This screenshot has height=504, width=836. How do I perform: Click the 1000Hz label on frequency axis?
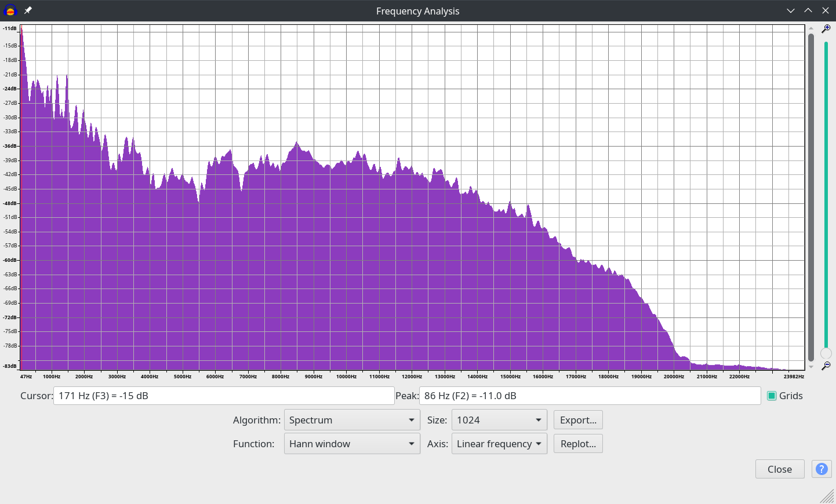click(52, 377)
